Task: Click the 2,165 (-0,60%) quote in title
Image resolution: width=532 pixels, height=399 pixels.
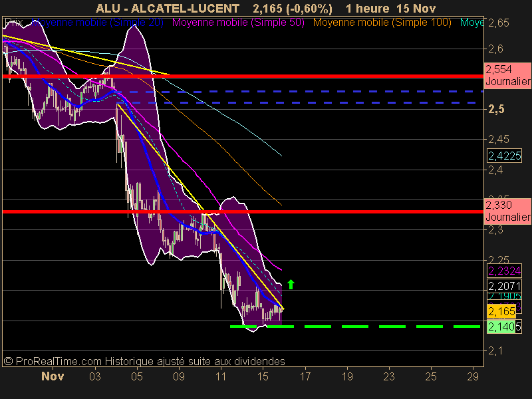Action: coord(293,8)
